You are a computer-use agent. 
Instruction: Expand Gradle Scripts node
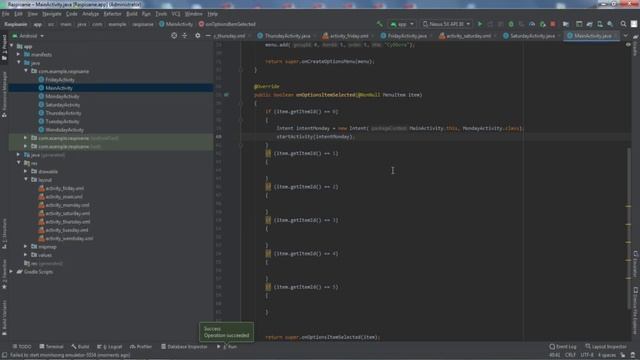tap(12, 271)
